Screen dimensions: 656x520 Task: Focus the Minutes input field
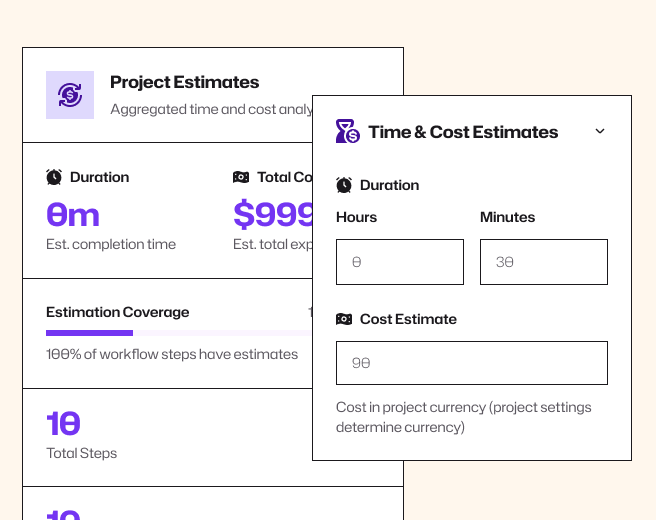[x=544, y=262]
